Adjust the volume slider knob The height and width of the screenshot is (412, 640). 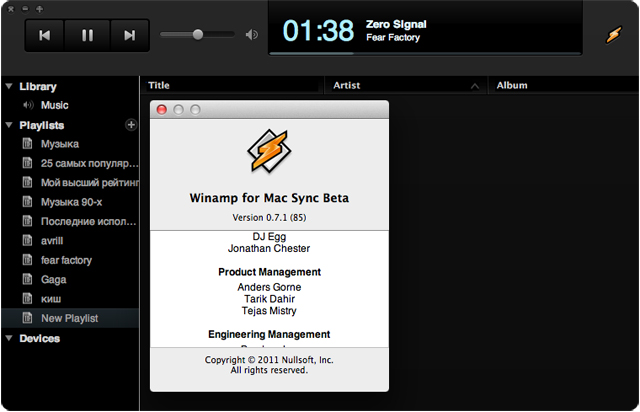198,34
